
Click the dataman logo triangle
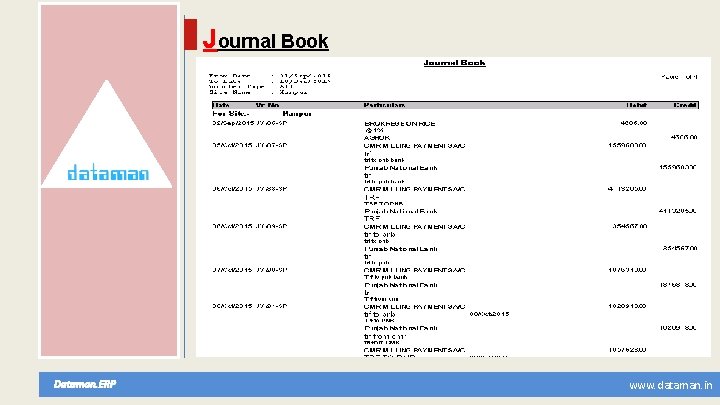(x=107, y=134)
